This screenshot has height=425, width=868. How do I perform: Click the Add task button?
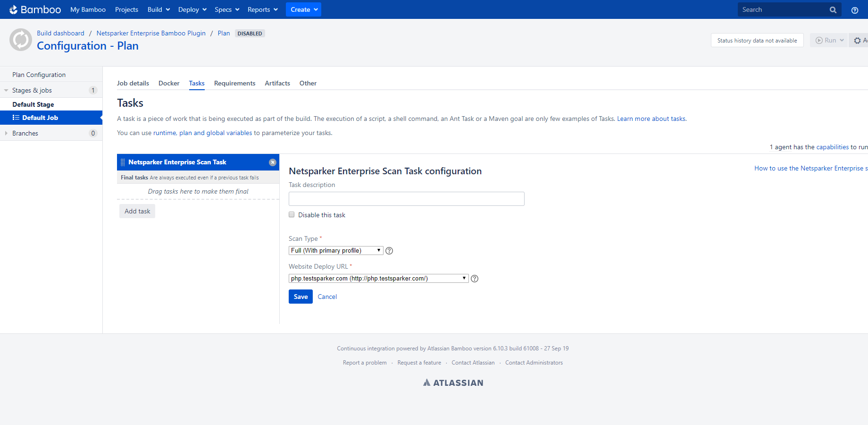(x=137, y=211)
